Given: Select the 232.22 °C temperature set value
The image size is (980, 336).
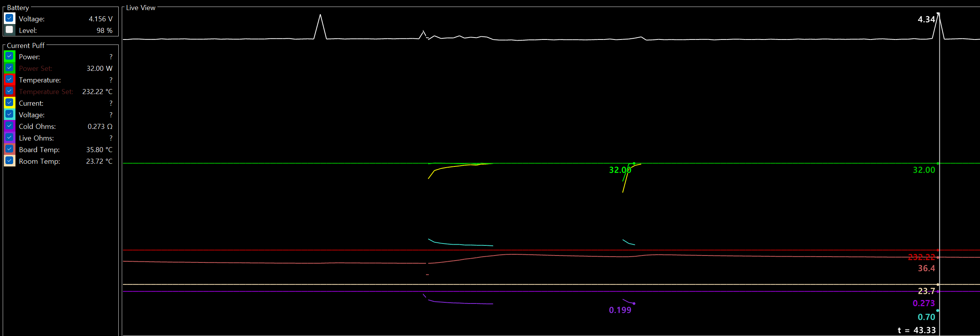Looking at the screenshot, I should [97, 92].
